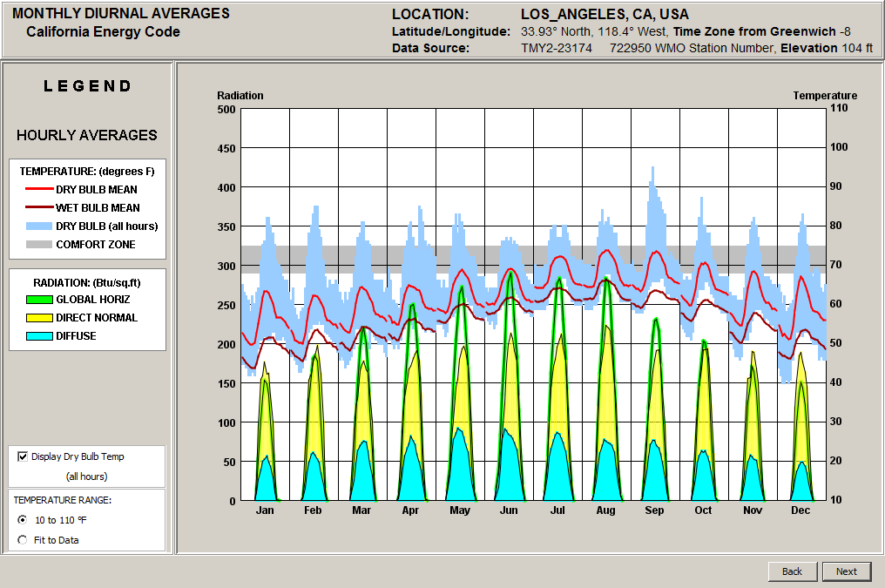Viewport: 885px width, 588px height.
Task: Select the 10 to 110 °F range option
Action: click(23, 520)
